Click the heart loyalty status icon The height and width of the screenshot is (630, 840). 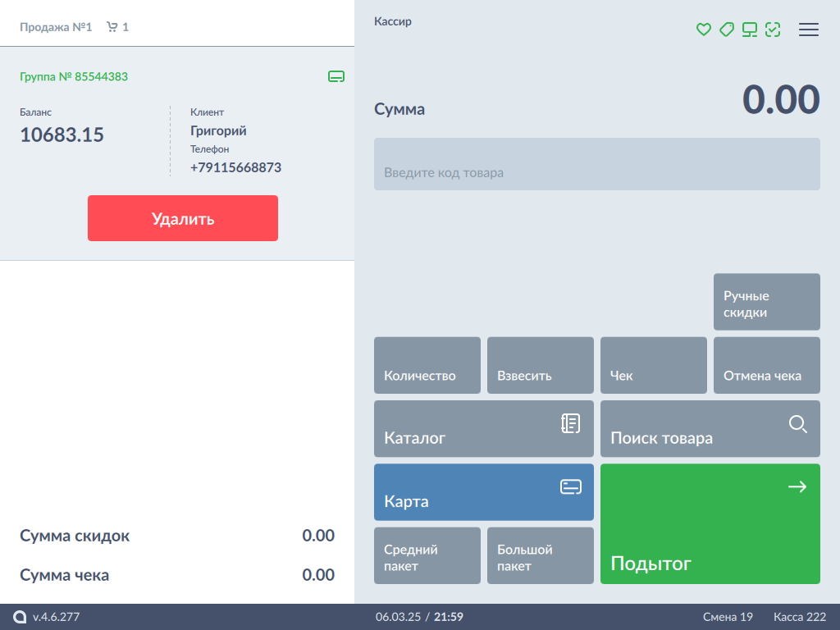tap(703, 30)
